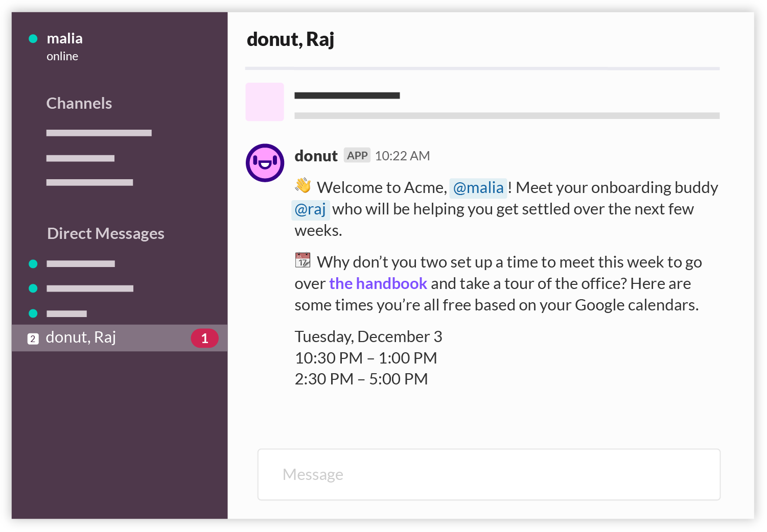Viewport: 767px width, 532px height.
Task: Click the calendar emoji in message
Action: [x=303, y=260]
